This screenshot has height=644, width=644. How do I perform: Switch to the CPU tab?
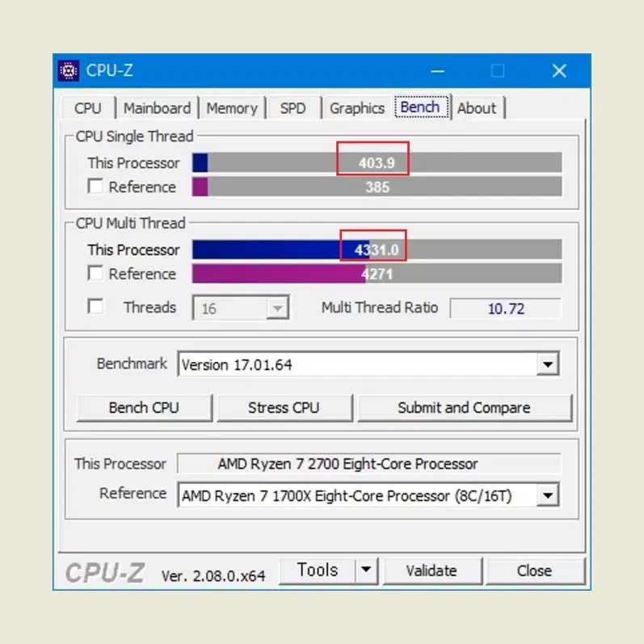(88, 108)
